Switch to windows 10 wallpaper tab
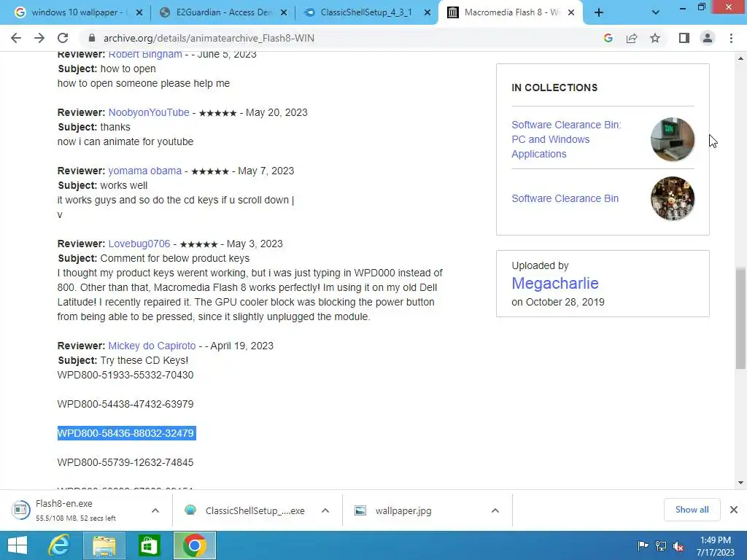The height and width of the screenshot is (560, 747). (76, 12)
